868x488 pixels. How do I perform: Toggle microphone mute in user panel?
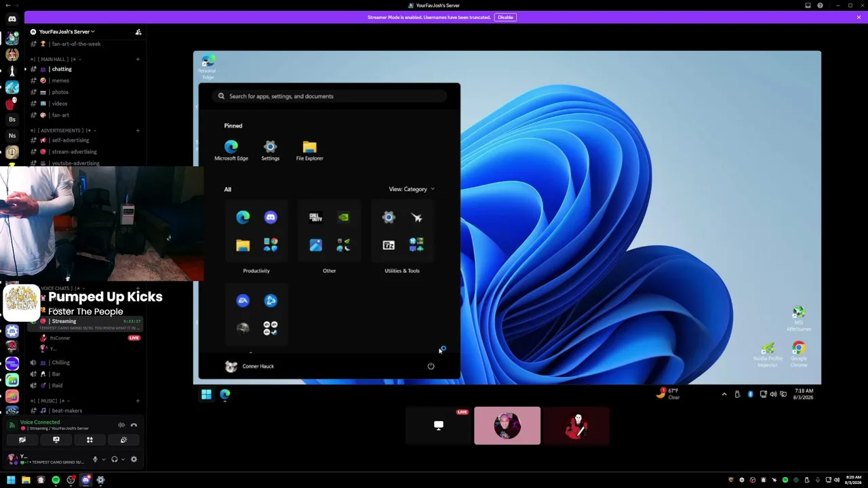pos(95,460)
